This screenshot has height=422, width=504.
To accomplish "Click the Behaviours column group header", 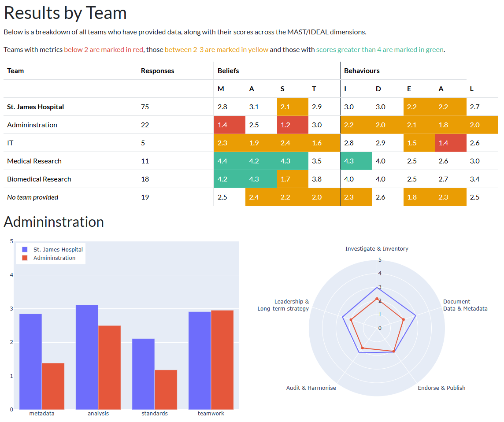I will [362, 71].
